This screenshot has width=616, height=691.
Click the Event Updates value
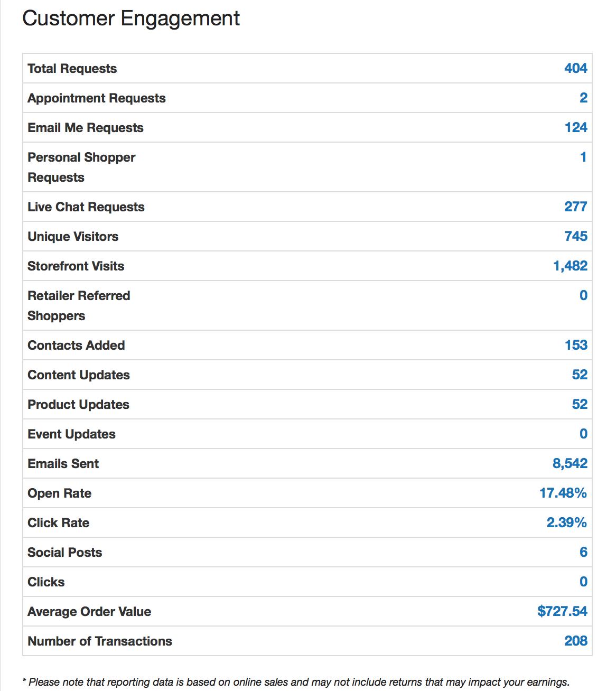click(583, 434)
